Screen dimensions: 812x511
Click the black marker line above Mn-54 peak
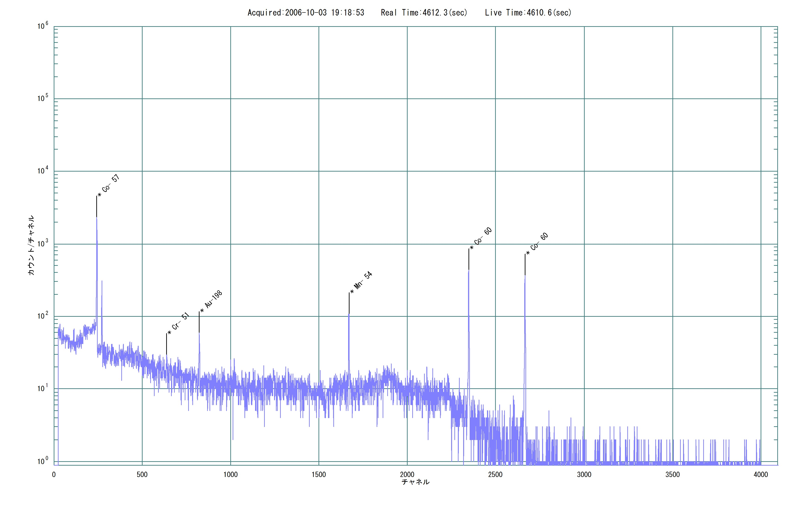pyautogui.click(x=349, y=303)
